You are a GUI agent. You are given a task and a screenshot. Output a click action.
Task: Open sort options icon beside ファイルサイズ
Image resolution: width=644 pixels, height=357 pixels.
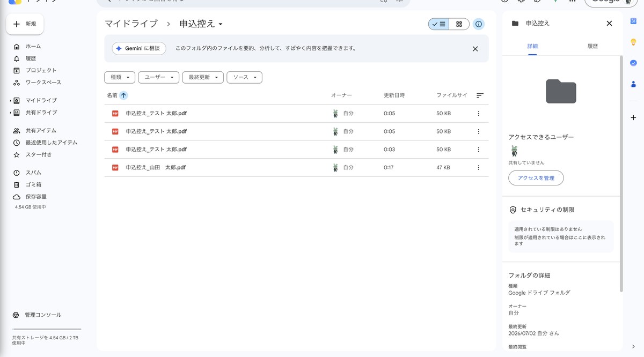(x=480, y=95)
